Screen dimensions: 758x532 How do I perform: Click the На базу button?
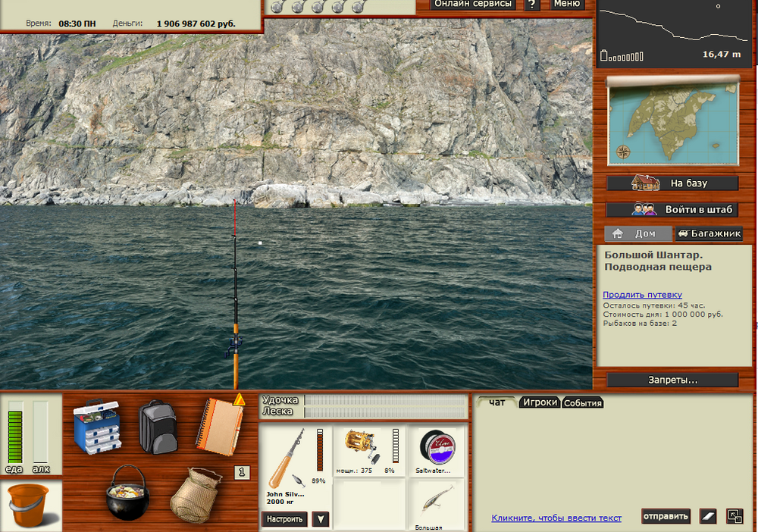(x=672, y=183)
